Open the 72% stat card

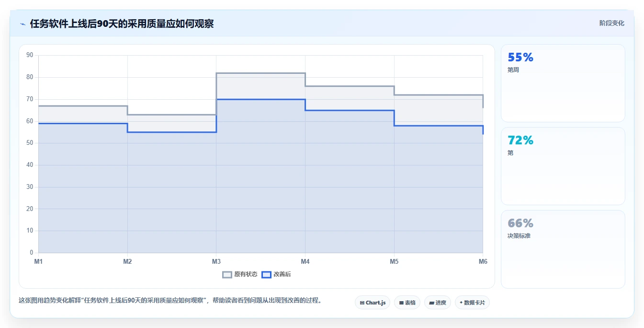point(563,166)
